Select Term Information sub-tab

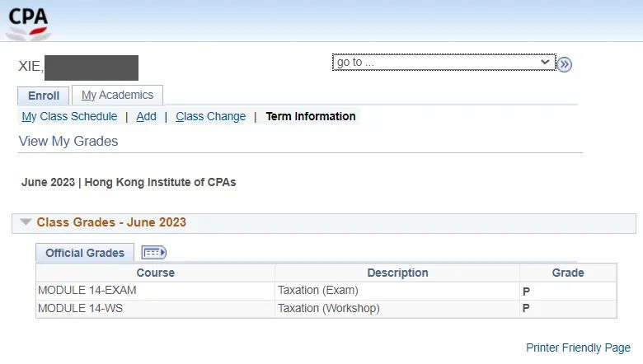coord(311,116)
